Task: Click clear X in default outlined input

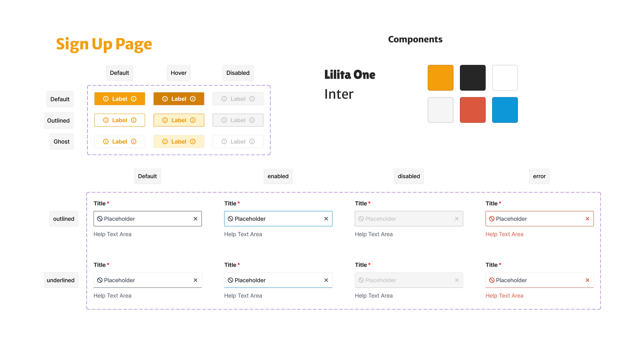Action: 195,219
